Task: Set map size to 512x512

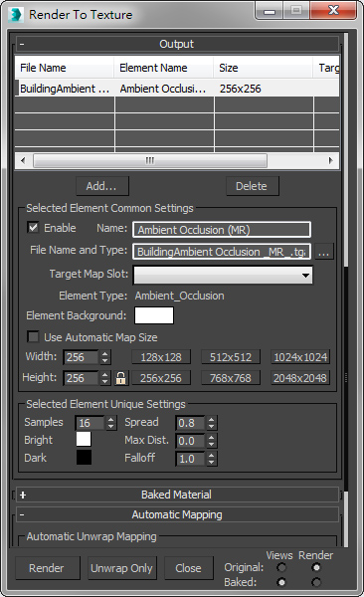Action: (x=231, y=357)
